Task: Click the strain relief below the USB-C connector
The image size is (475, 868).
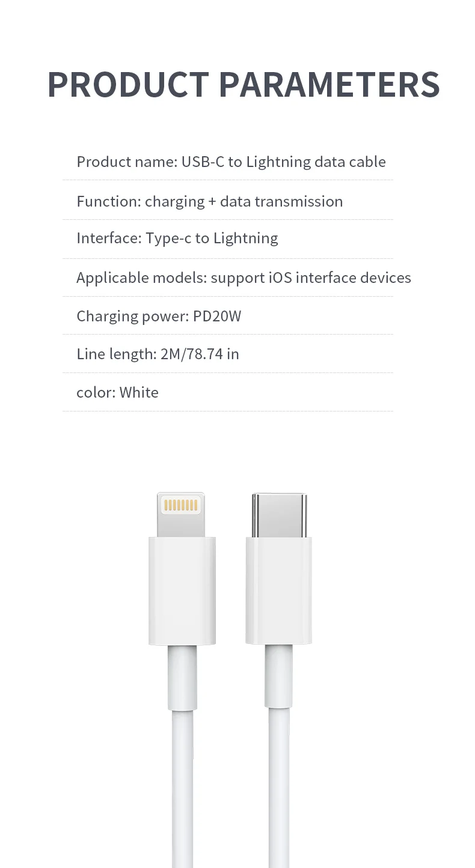Action: click(x=278, y=676)
